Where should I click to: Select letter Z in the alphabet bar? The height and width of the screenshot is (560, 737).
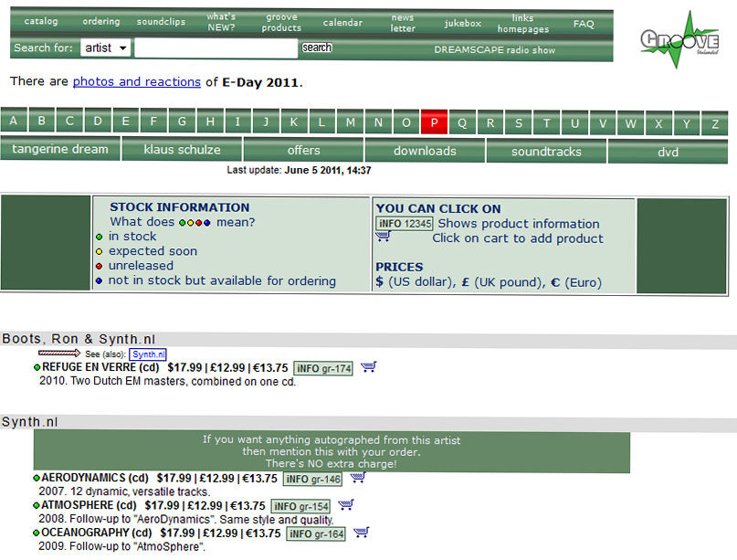point(715,124)
